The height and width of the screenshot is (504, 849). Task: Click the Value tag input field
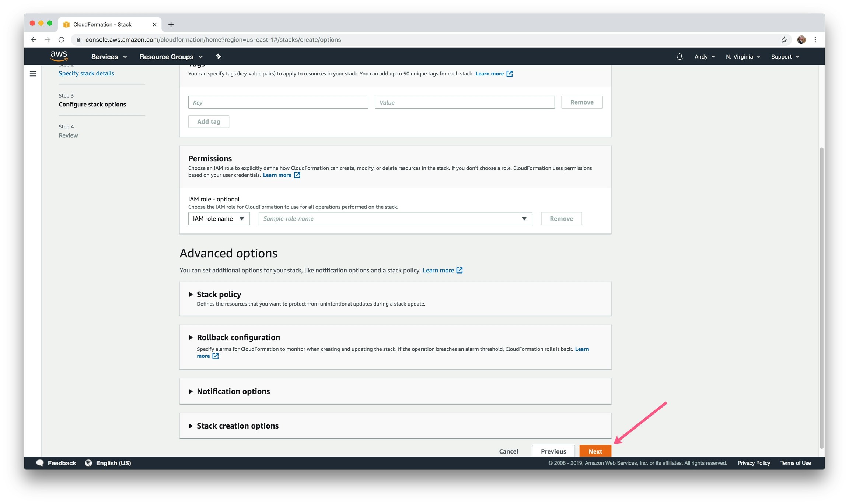(x=465, y=102)
